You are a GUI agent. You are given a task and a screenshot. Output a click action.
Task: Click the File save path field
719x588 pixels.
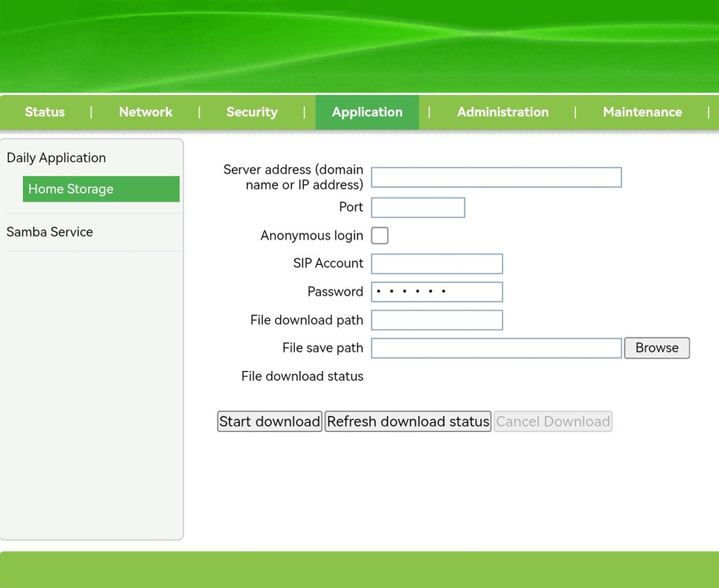click(496, 348)
